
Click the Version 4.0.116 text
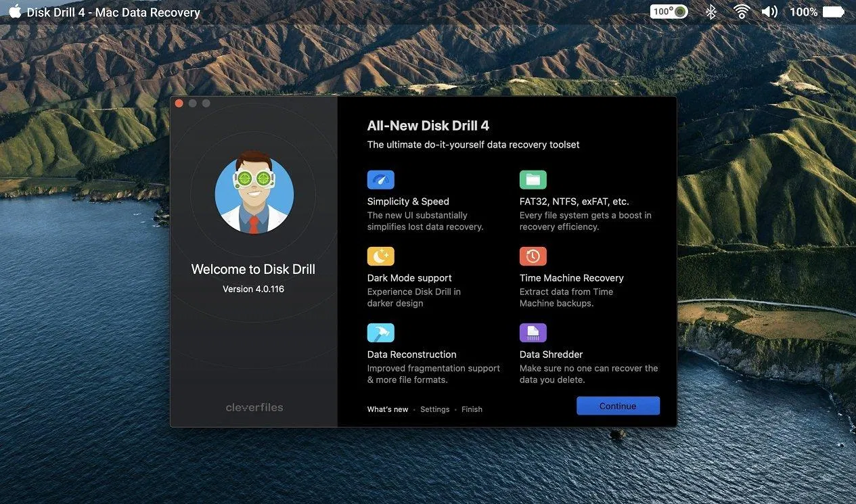pos(253,289)
